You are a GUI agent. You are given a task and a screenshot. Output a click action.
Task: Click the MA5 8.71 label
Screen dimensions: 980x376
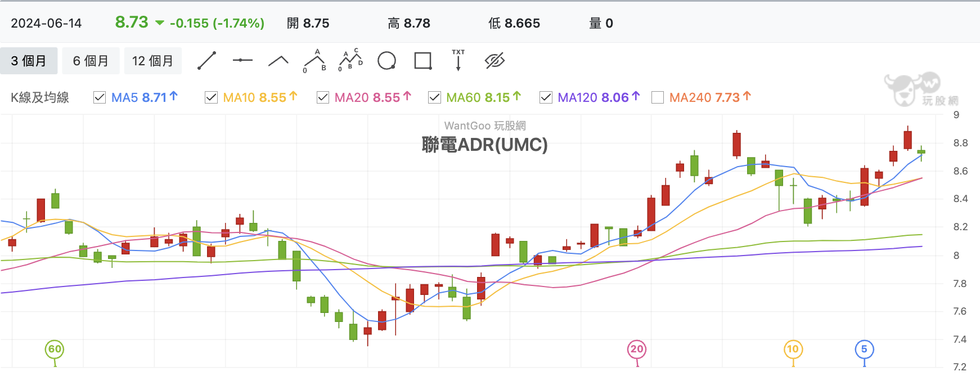tap(145, 97)
